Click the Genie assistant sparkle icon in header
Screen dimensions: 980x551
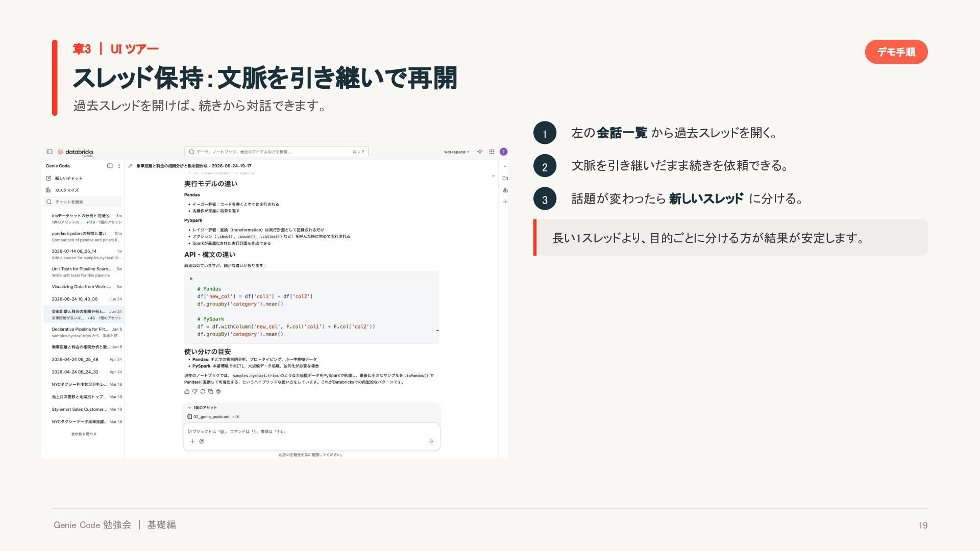[480, 152]
